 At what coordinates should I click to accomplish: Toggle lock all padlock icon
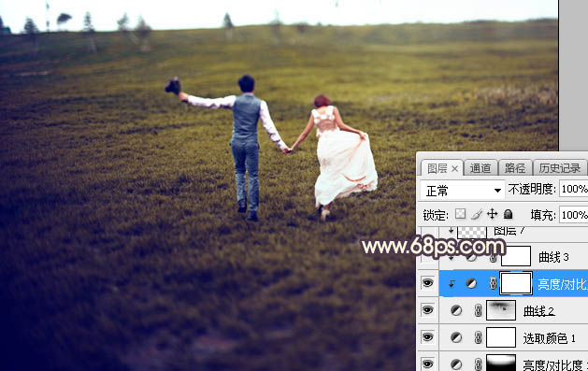[x=509, y=214]
